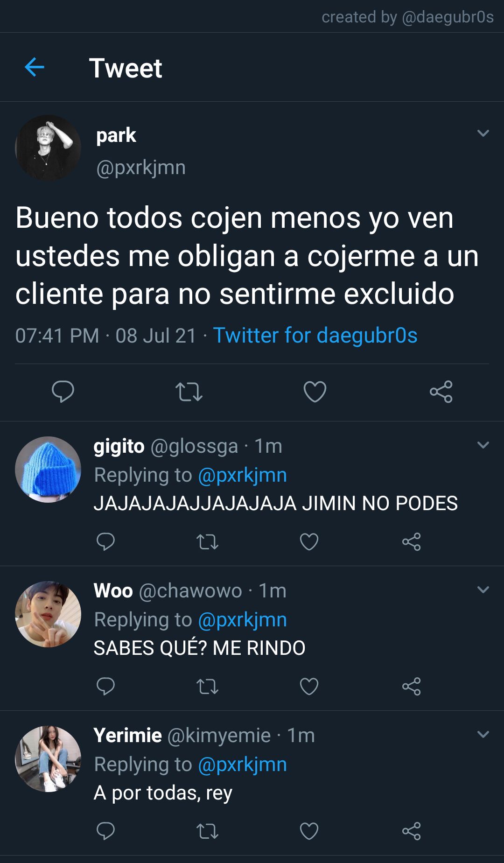Reply to Woo's tweet
Viewport: 504px width, 863px height.
(x=105, y=686)
